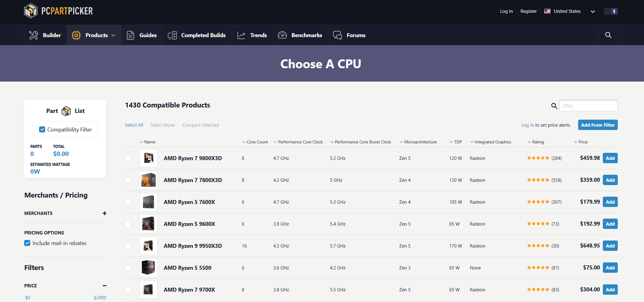
Task: Toggle the dark mode theme switch
Action: [611, 11]
